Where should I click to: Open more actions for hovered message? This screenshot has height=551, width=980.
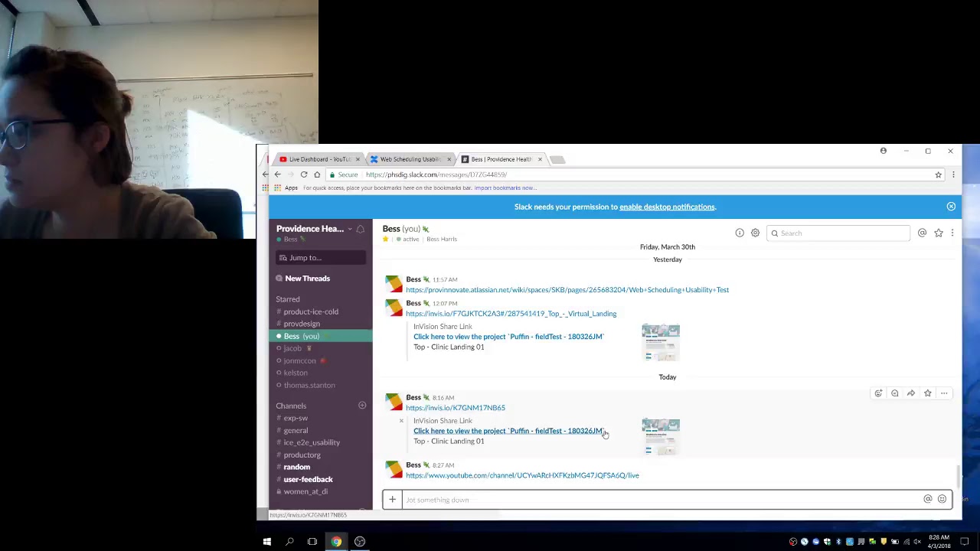[x=944, y=393]
